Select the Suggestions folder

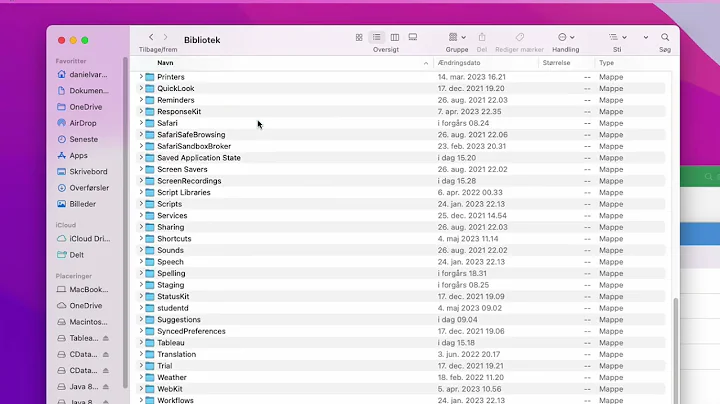point(401,320)
